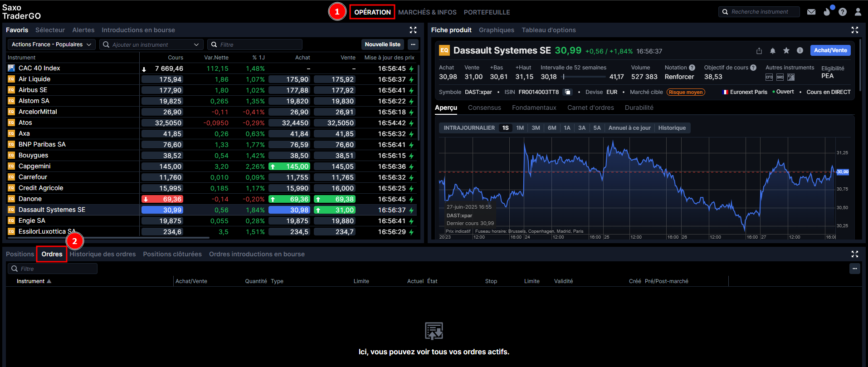Switch to the Alertes tab
The width and height of the screenshot is (868, 367).
point(83,30)
